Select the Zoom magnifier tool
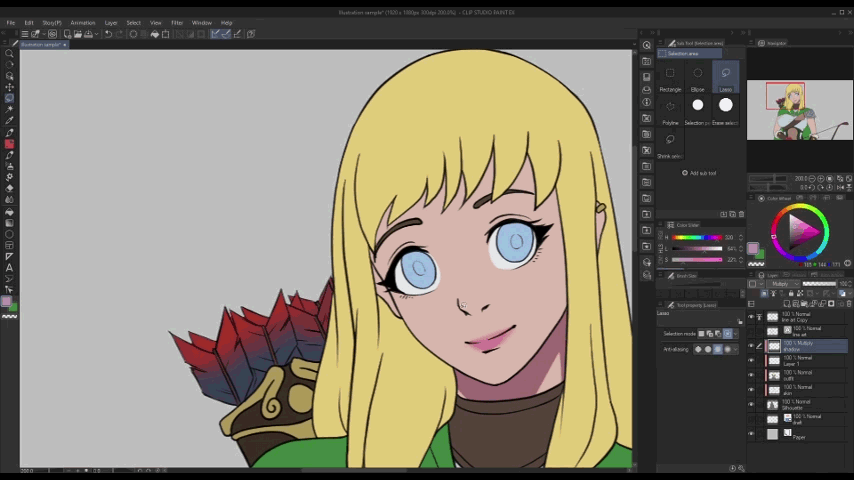 pyautogui.click(x=9, y=53)
